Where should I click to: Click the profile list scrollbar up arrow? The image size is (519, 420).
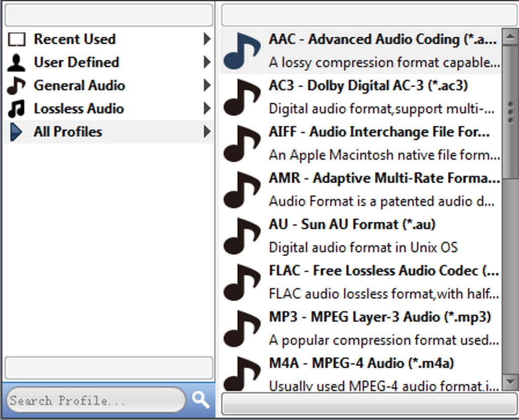click(x=510, y=37)
